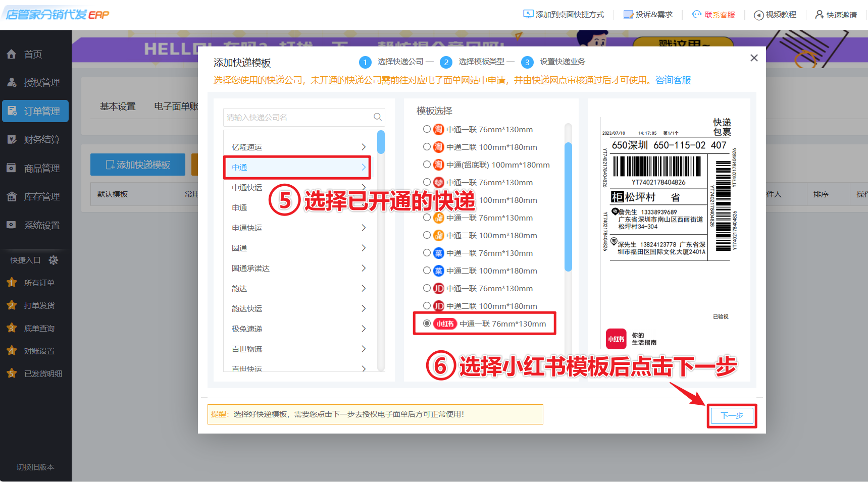Click the 商品管理 sidebar icon
The height and width of the screenshot is (482, 868).
pyautogui.click(x=12, y=168)
